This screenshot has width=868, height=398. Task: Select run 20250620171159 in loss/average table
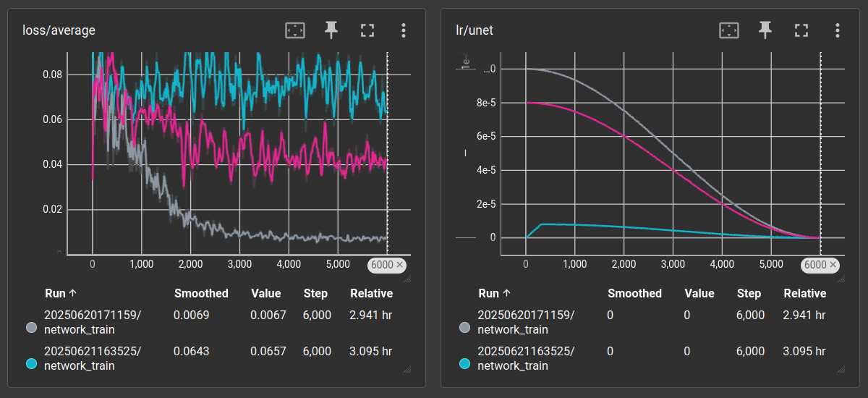pyautogui.click(x=93, y=322)
